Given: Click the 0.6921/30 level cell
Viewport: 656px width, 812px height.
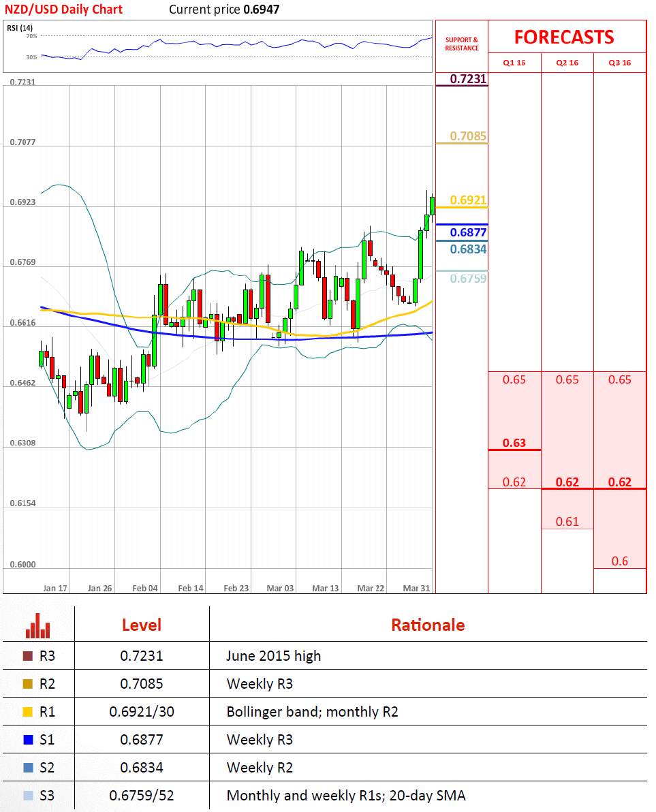Looking at the screenshot, I should click(141, 712).
